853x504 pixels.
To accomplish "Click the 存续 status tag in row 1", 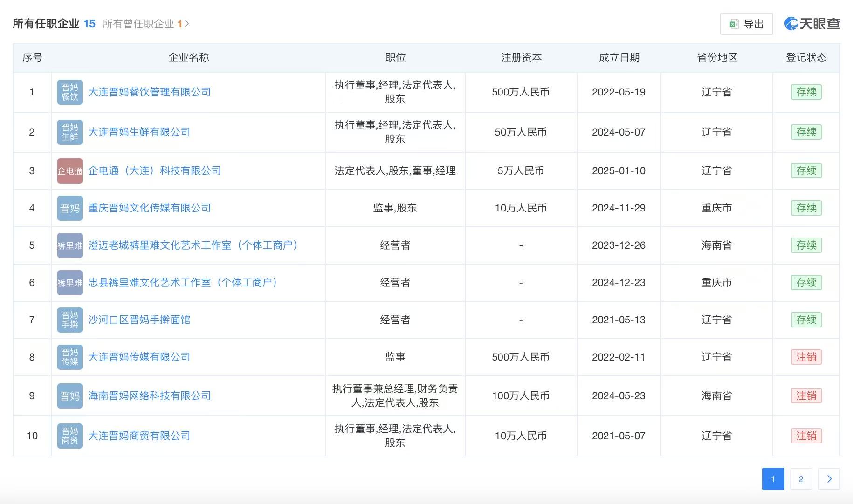I will pos(806,92).
